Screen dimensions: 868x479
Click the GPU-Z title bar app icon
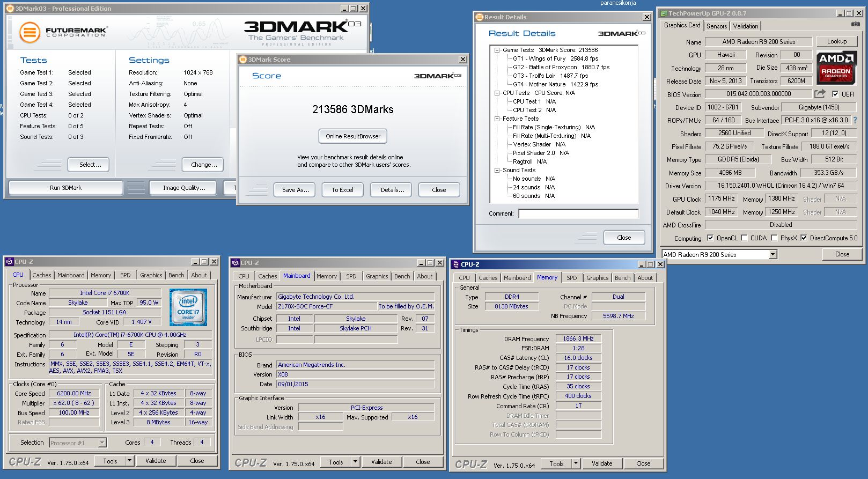coord(664,13)
